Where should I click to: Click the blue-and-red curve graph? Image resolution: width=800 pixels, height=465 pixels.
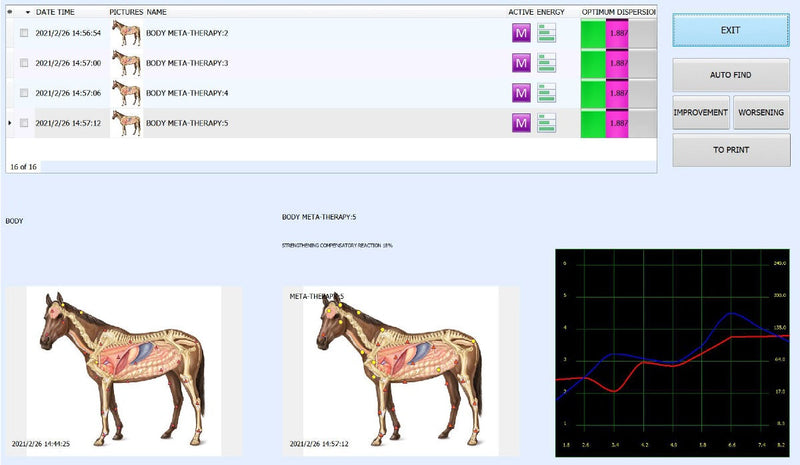click(673, 353)
